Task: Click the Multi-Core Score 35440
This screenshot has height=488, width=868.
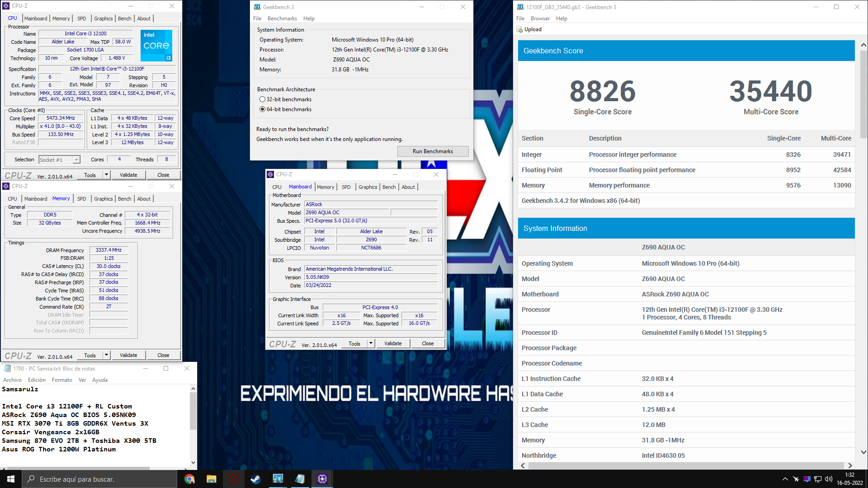Action: click(x=771, y=91)
